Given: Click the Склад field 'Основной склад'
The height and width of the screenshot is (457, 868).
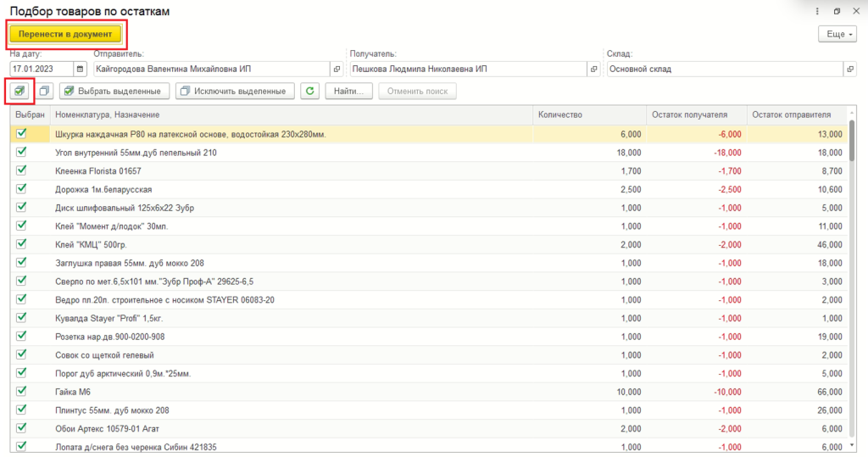Looking at the screenshot, I should tap(726, 70).
